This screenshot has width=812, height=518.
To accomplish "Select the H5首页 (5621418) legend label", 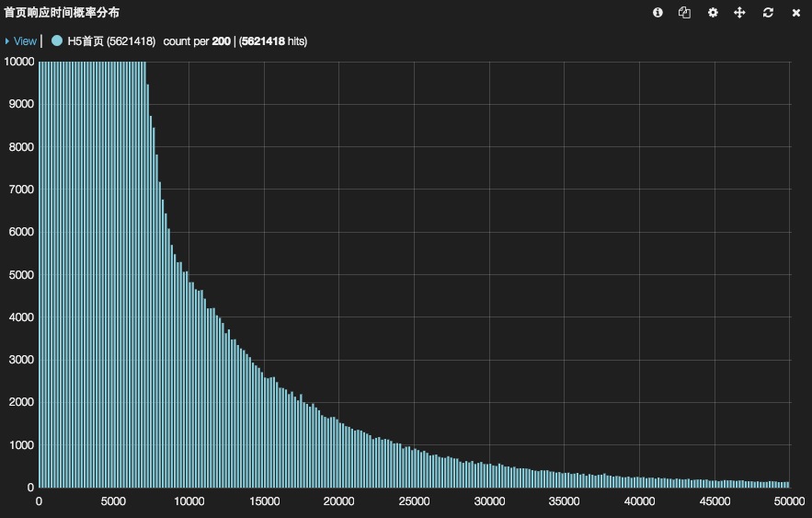I will tap(111, 40).
